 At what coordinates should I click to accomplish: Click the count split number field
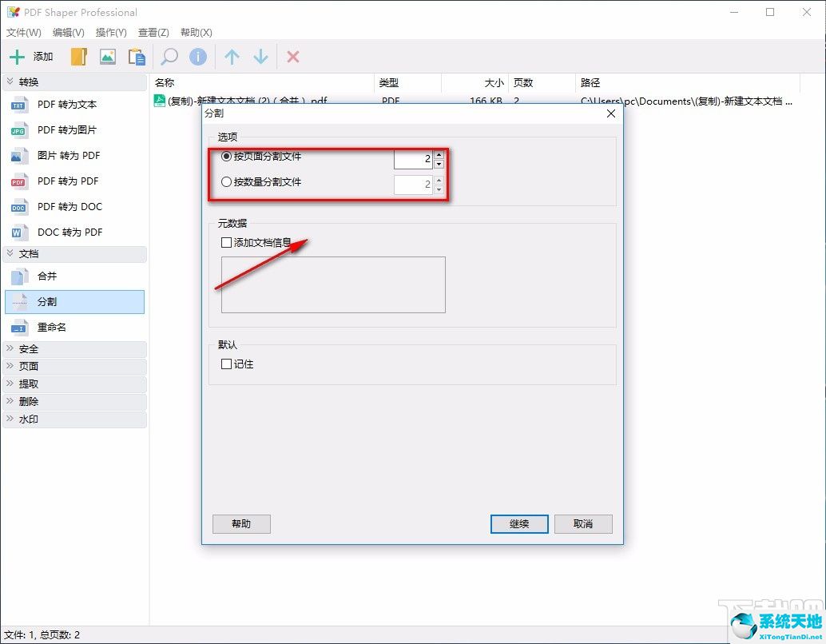(x=414, y=185)
